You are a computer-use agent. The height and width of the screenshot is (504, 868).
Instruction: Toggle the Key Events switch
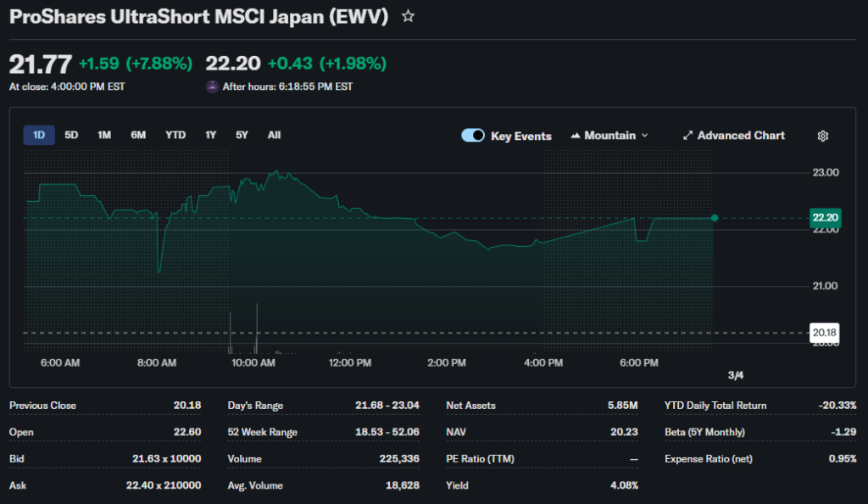[x=473, y=136]
